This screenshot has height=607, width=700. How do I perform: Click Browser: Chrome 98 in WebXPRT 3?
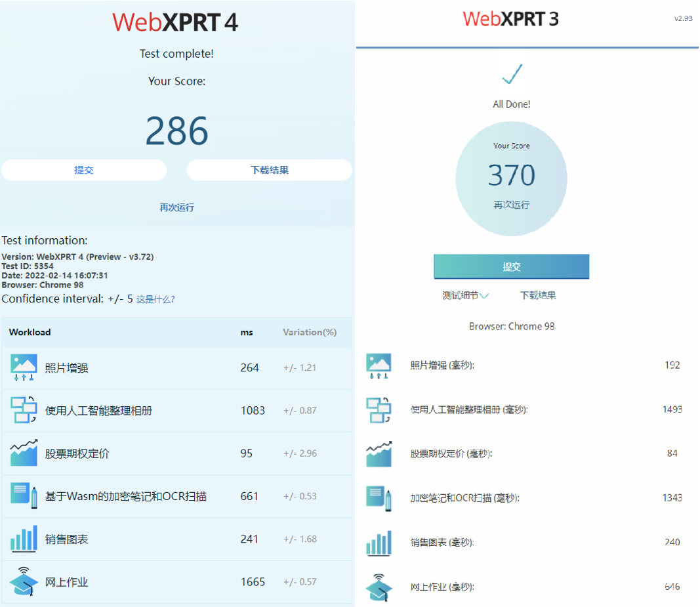[x=512, y=327]
